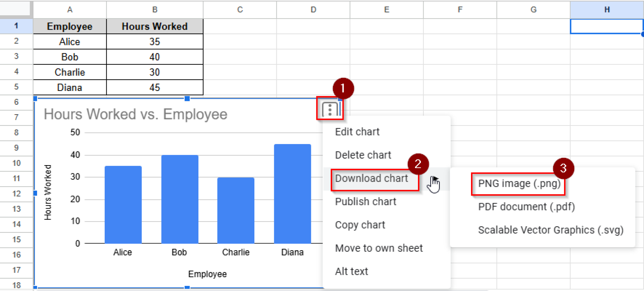Image resolution: width=644 pixels, height=291 pixels.
Task: Select the cell with value 45
Action: pos(154,87)
